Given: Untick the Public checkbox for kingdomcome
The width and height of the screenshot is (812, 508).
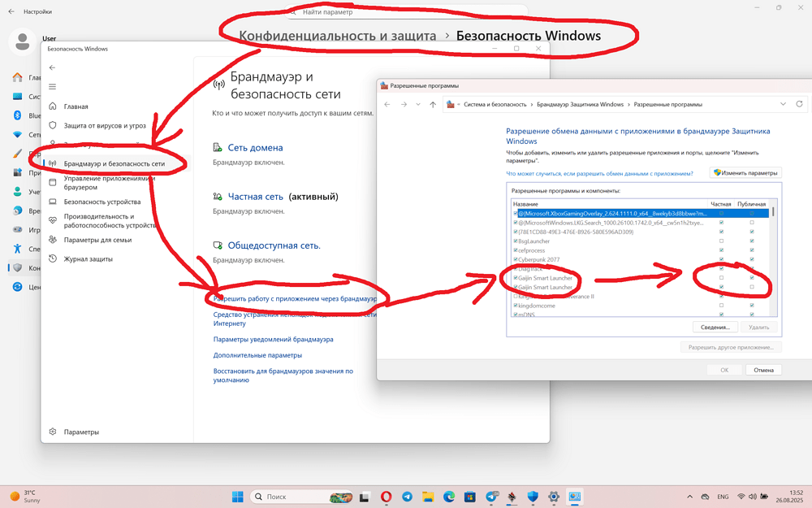Looking at the screenshot, I should (x=752, y=306).
